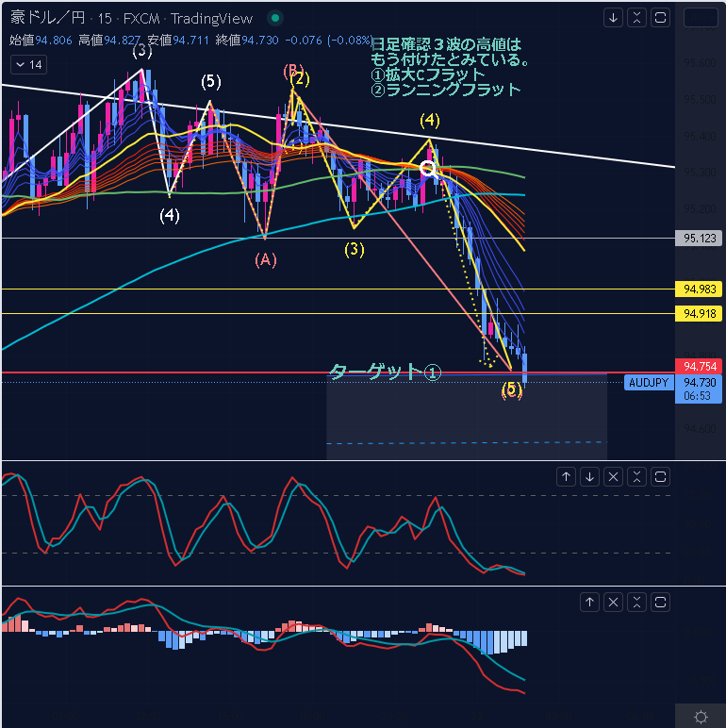Delete the stochastic oscillator pane
This screenshot has width=726, height=728.
click(614, 476)
